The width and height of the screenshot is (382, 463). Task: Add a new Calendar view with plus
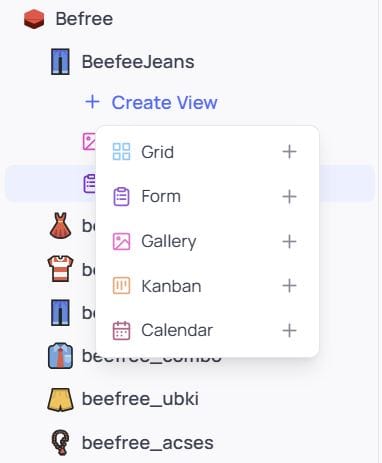click(x=289, y=330)
